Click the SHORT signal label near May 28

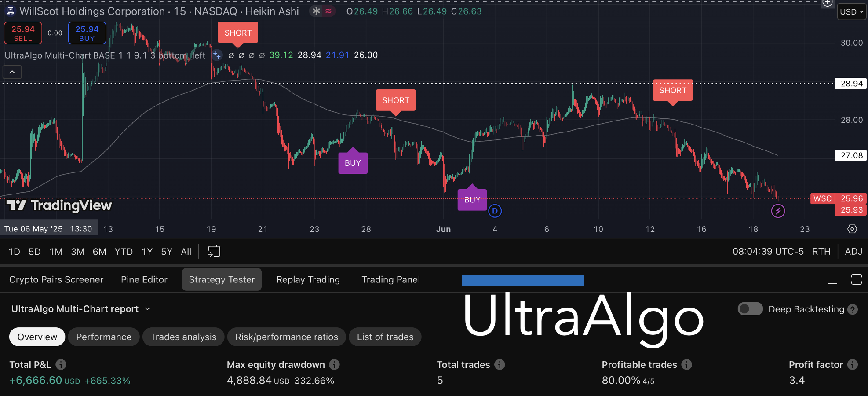tap(396, 100)
